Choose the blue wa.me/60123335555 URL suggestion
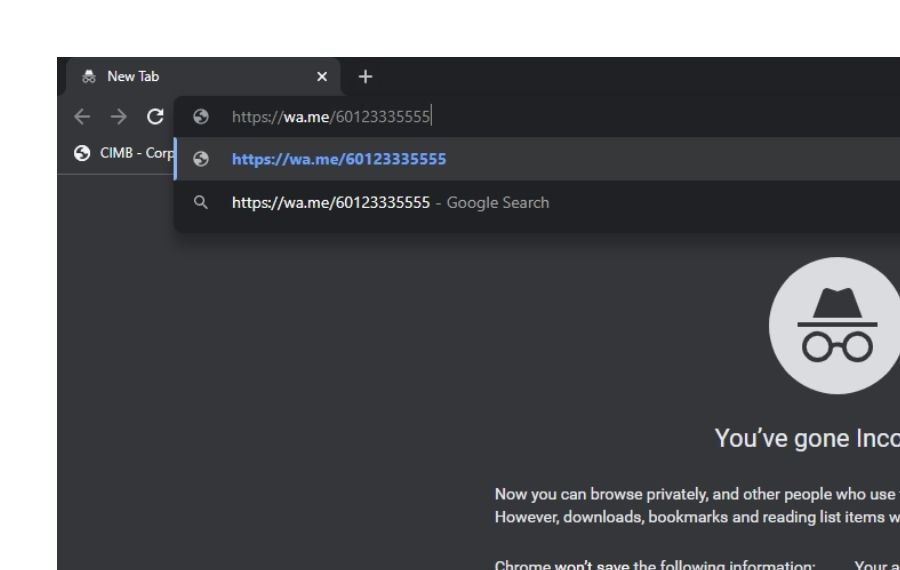Image resolution: width=900 pixels, height=570 pixels. [537, 159]
